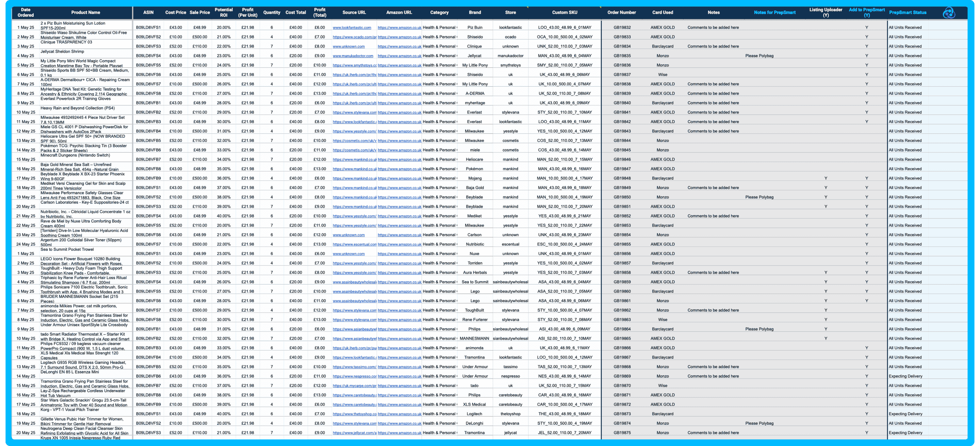Click order number cell GB19864

click(x=622, y=329)
